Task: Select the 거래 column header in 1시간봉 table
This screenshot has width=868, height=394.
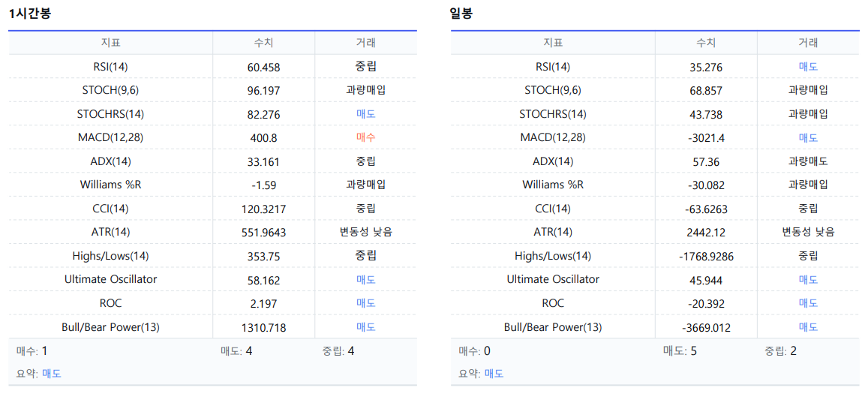Action: [365, 43]
